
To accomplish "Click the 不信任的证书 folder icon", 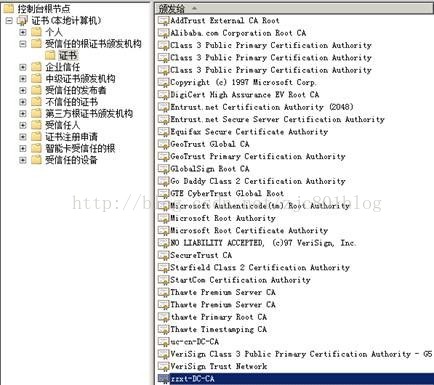I will click(36, 102).
